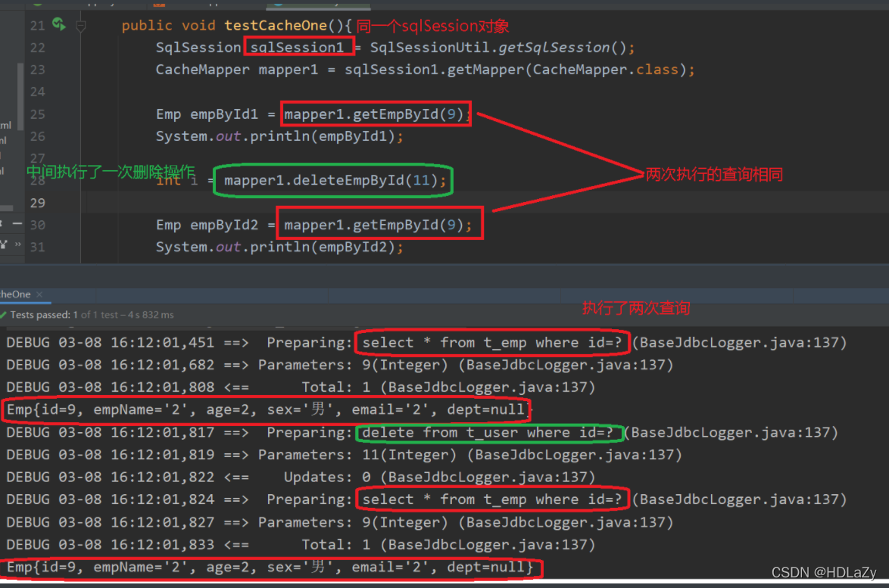889x588 pixels.
Task: Click the CacheMapper type at start of line 23
Action: pos(202,70)
